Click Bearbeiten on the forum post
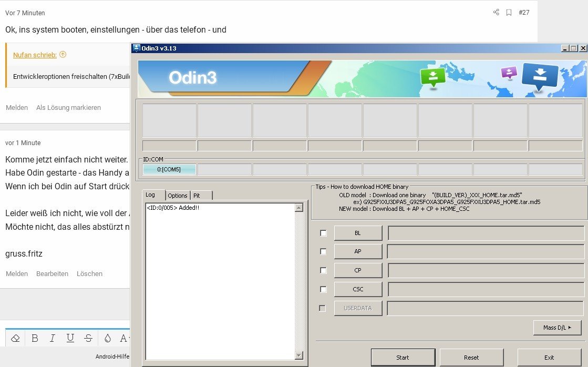The height and width of the screenshot is (367, 588). (52, 273)
